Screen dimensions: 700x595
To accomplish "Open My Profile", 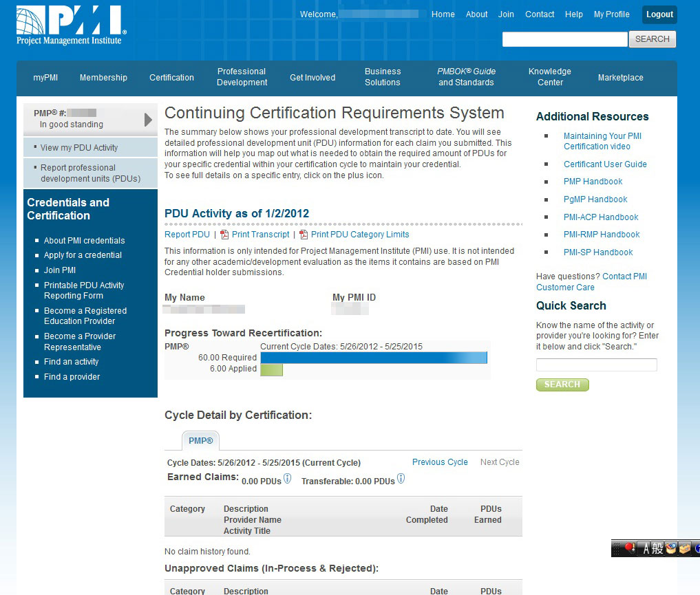I will 612,14.
